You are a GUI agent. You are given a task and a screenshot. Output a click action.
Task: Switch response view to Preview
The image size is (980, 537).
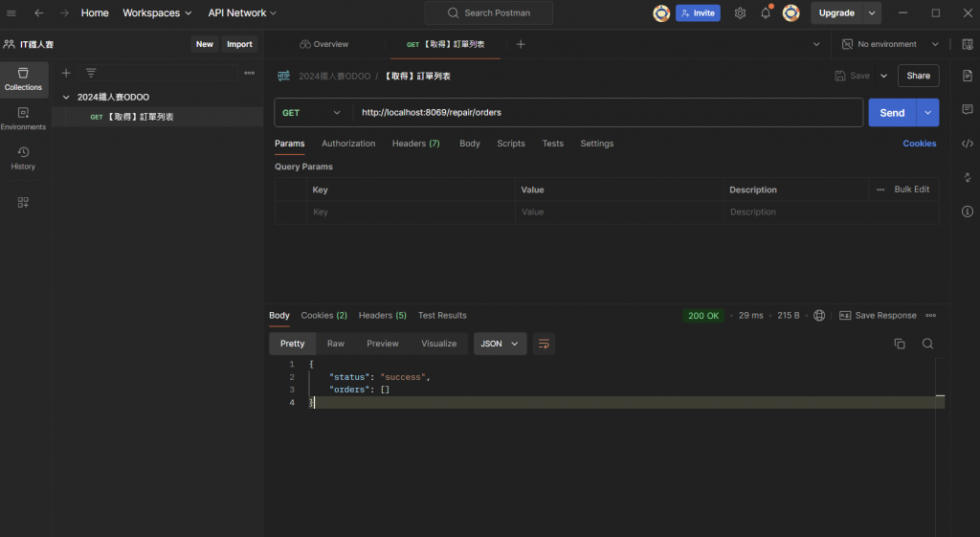(383, 344)
